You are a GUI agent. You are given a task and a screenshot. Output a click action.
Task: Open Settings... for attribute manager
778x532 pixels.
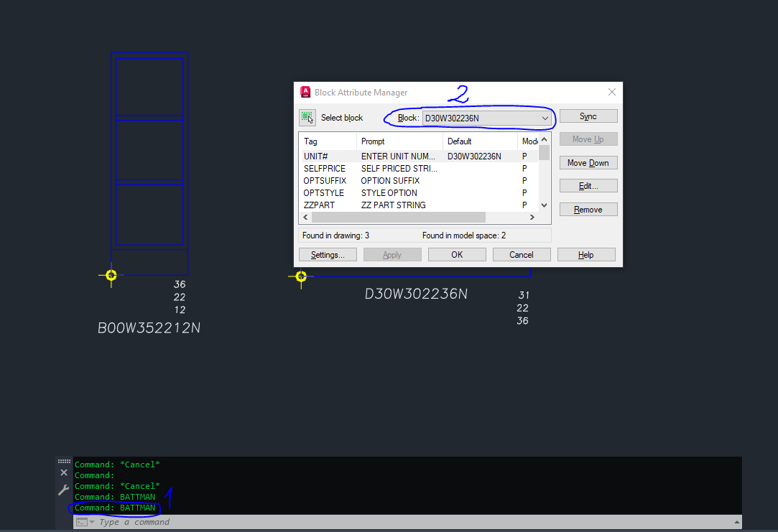click(x=328, y=255)
